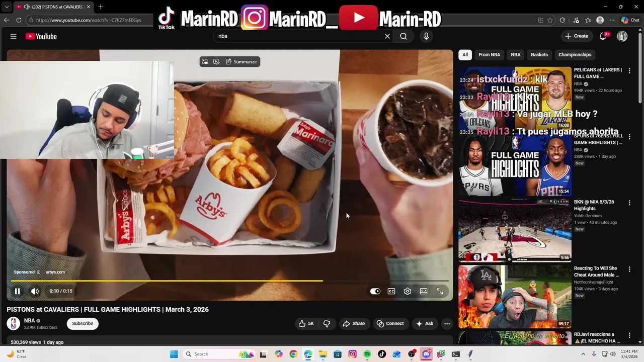Toggle closed captions on the player

click(x=391, y=291)
